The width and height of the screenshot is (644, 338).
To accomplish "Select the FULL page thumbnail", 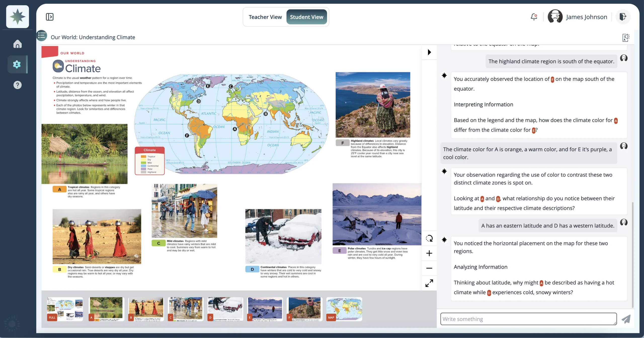I will coord(65,309).
